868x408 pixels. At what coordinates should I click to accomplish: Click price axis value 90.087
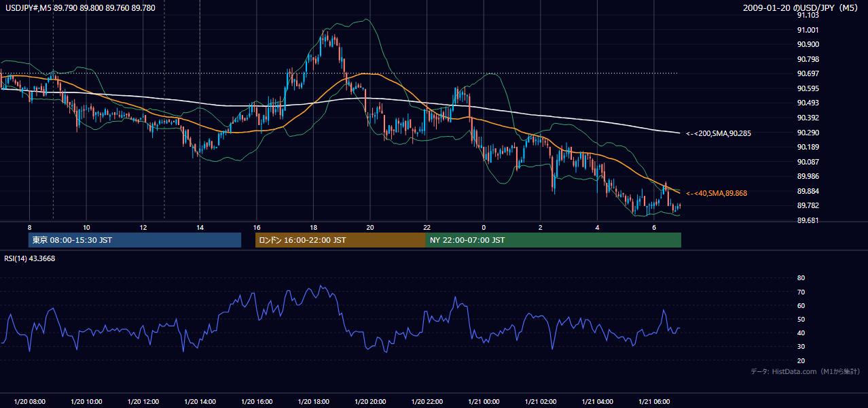click(808, 162)
